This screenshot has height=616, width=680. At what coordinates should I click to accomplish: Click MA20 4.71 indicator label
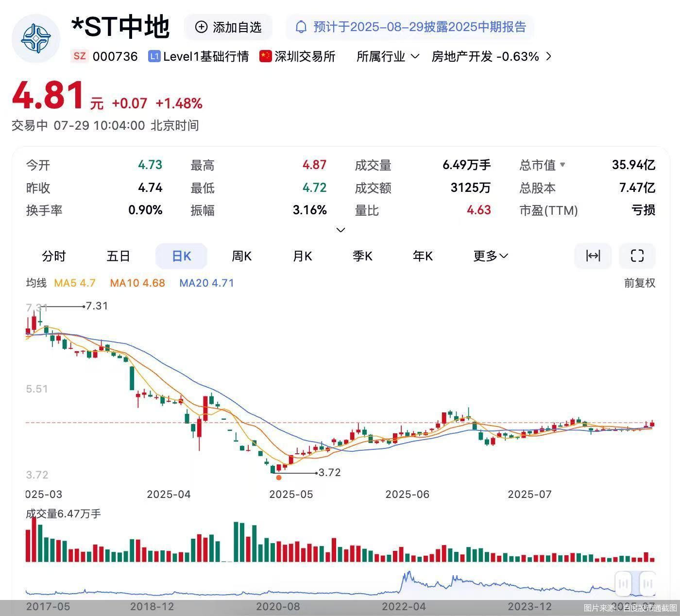[206, 283]
